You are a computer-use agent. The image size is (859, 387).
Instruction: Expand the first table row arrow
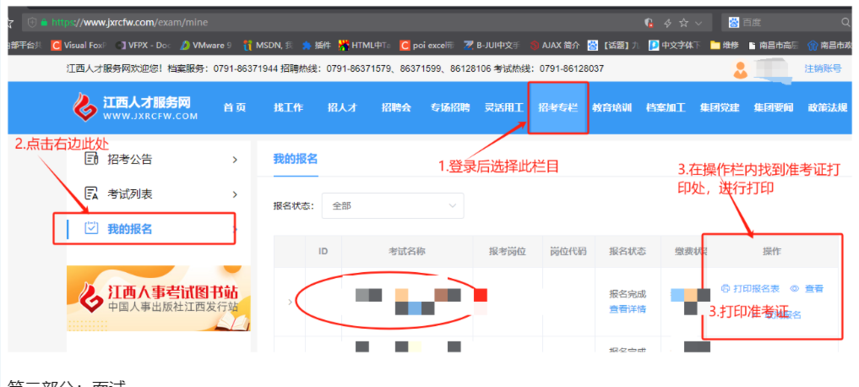pyautogui.click(x=290, y=301)
